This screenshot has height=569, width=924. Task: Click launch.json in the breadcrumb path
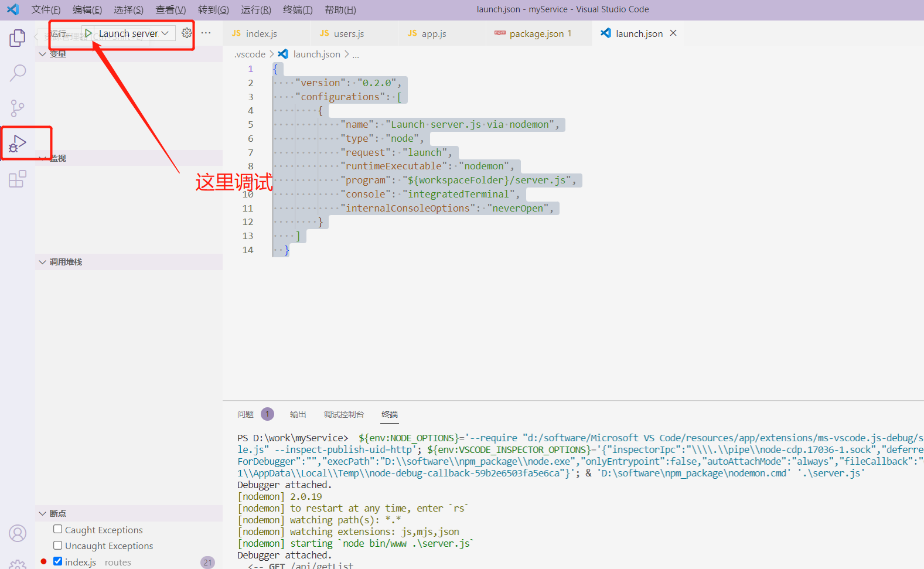[317, 54]
